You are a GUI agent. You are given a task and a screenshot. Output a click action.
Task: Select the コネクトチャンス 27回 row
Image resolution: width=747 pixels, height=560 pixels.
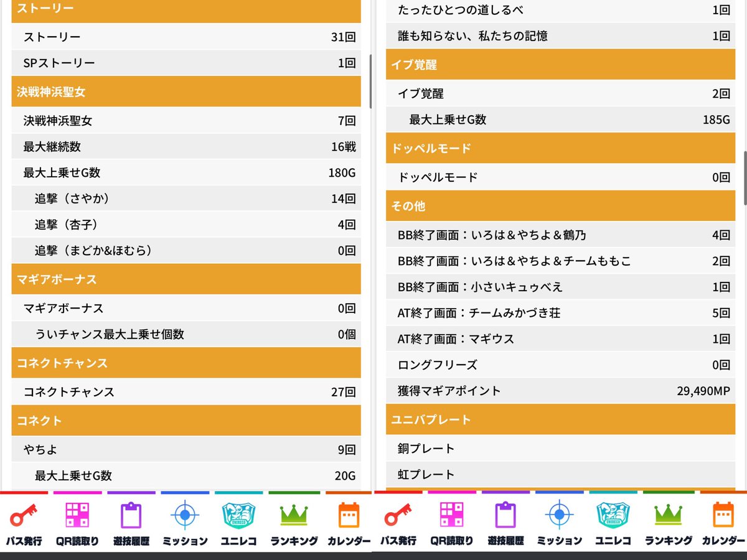186,392
